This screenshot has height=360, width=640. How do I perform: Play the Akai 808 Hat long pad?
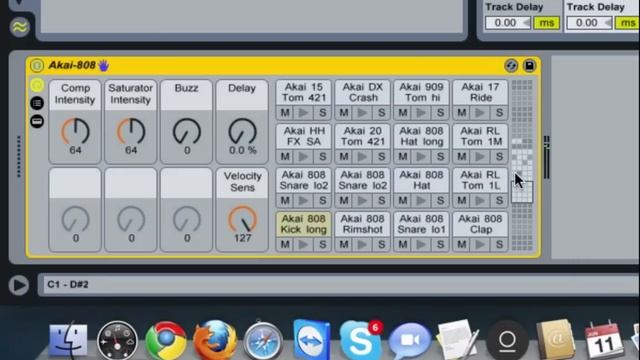(x=421, y=156)
